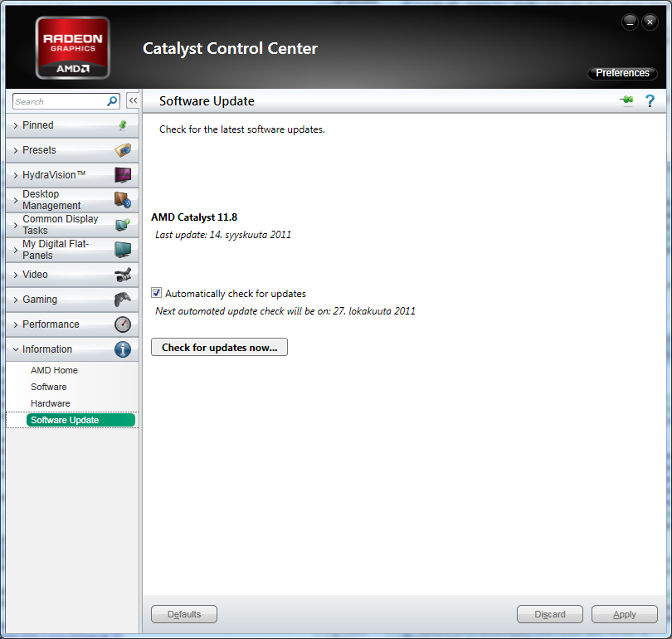Collapse the sidebar with double-arrow button
Screen dimensions: 672x639
[x=133, y=100]
